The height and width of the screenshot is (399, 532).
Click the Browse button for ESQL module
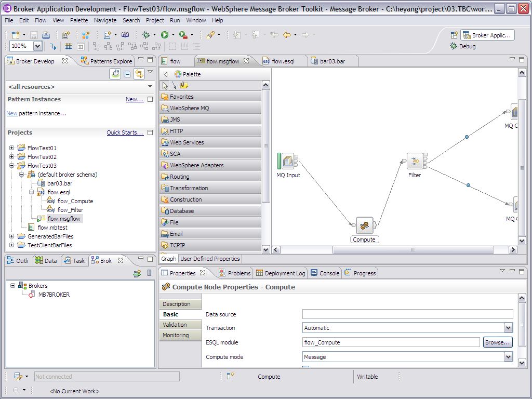pos(497,342)
